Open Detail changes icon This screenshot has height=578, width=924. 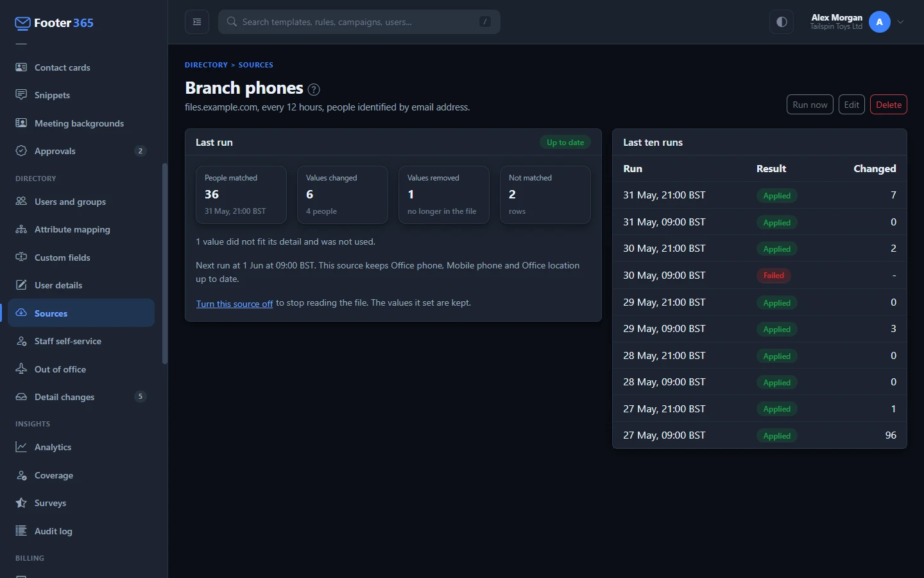point(21,397)
